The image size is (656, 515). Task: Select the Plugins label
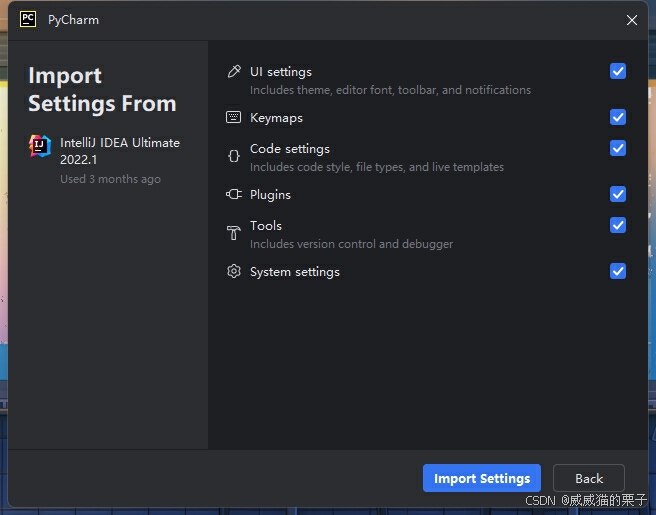270,195
